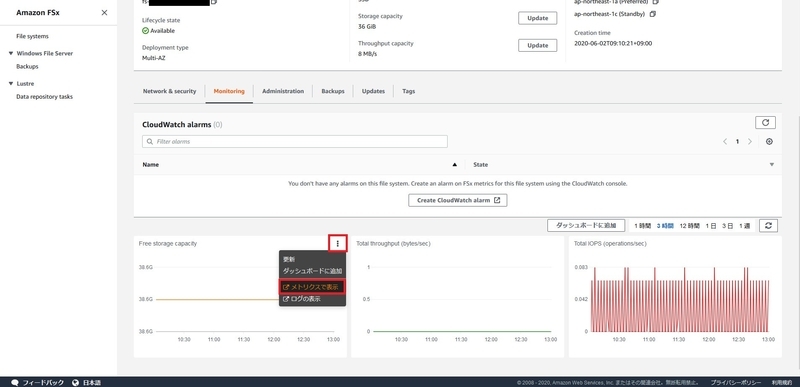
Task: Open Data repository tasks in the sidebar
Action: [x=44, y=96]
